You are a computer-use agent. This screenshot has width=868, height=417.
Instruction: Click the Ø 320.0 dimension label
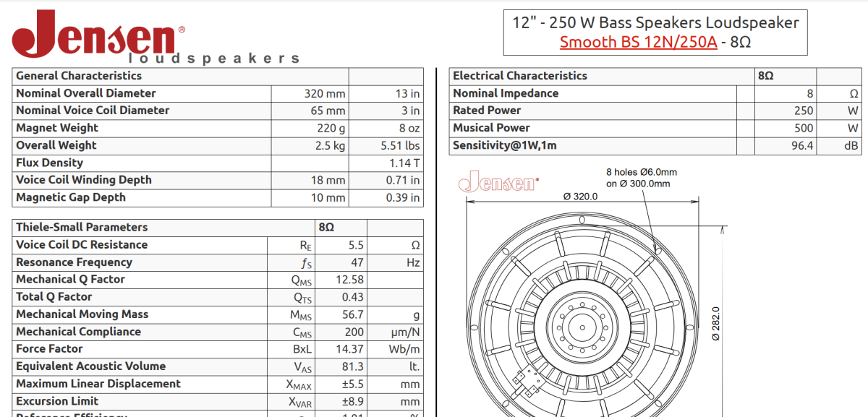click(580, 196)
